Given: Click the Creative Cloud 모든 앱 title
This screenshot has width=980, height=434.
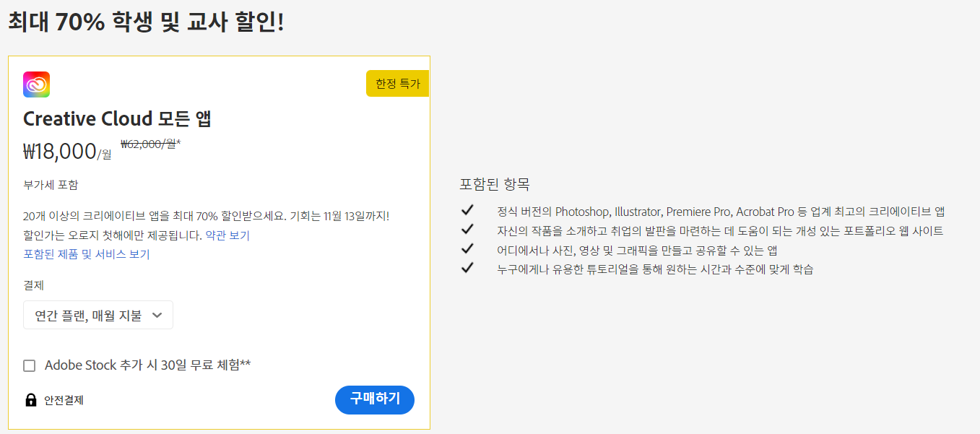Looking at the screenshot, I should [x=117, y=118].
